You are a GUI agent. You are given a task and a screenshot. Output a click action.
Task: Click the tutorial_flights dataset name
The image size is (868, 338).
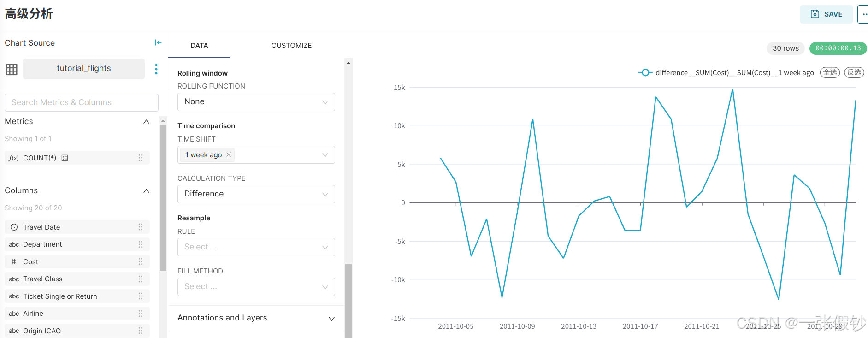tap(84, 69)
